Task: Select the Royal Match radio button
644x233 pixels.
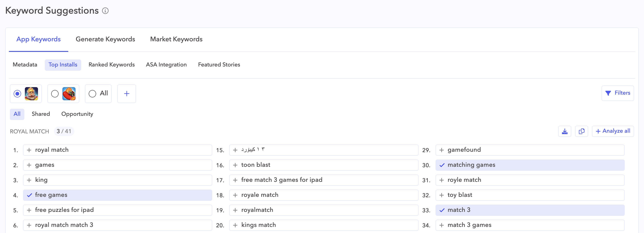Action: 17,94
